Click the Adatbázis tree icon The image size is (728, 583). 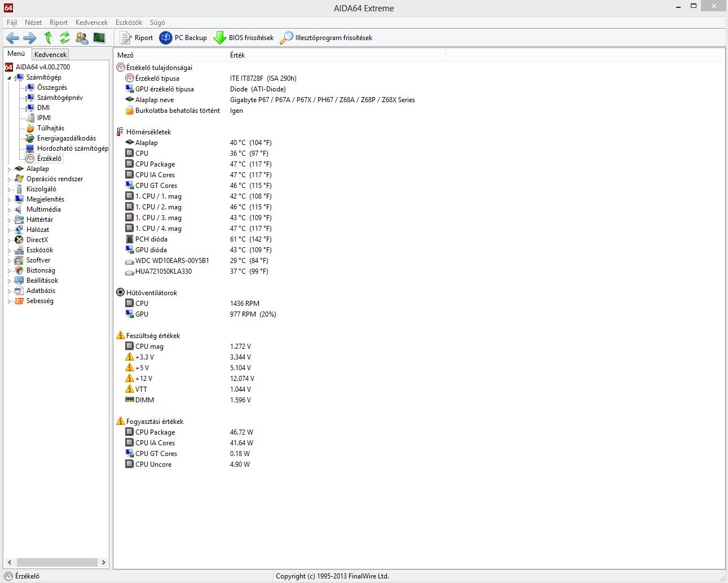20,291
